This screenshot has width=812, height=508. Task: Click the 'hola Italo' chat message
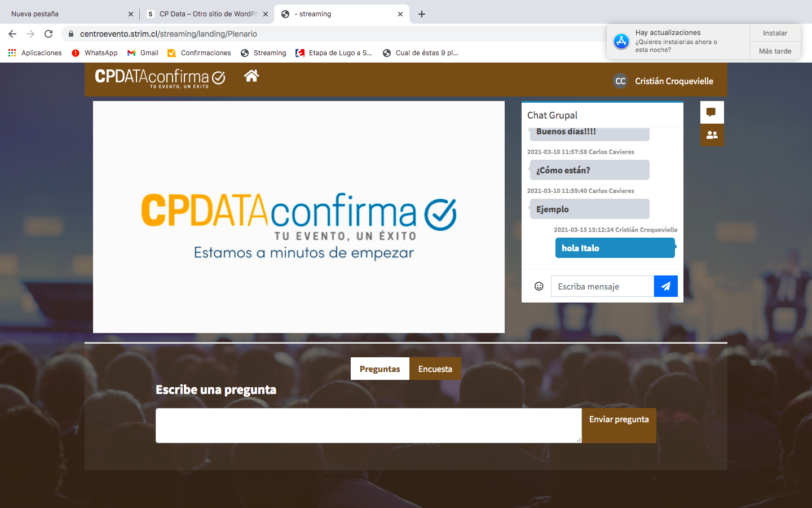coord(615,248)
